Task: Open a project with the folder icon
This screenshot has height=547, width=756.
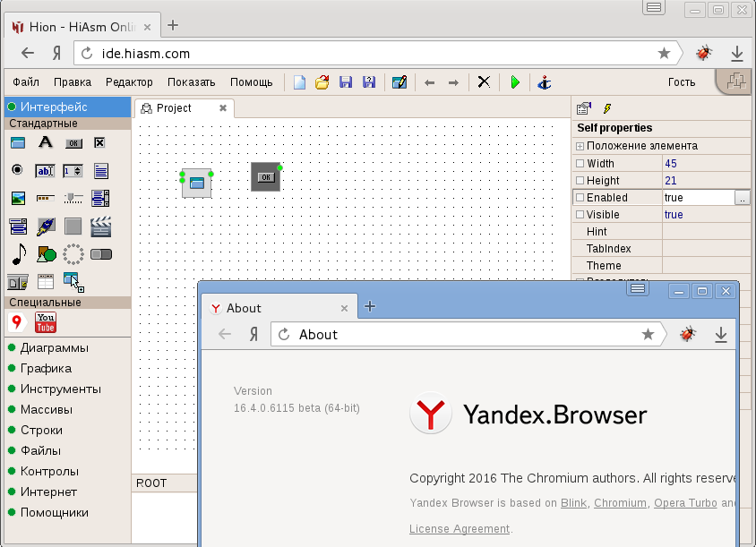Action: coord(322,82)
